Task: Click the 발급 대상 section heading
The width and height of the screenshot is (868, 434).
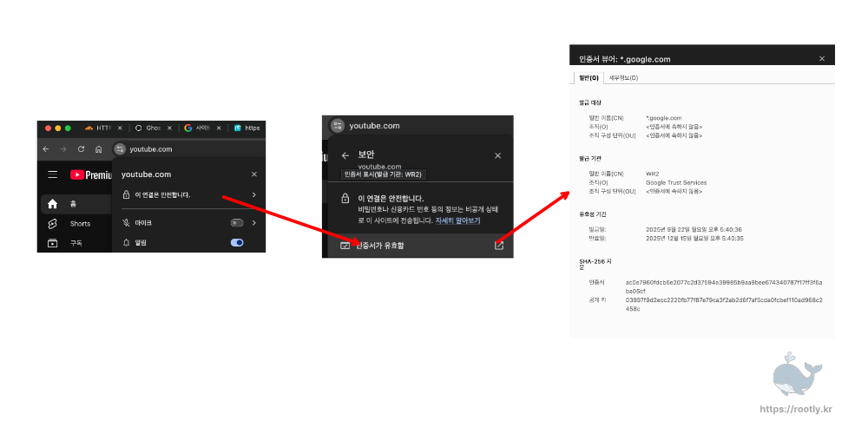Action: coord(589,103)
